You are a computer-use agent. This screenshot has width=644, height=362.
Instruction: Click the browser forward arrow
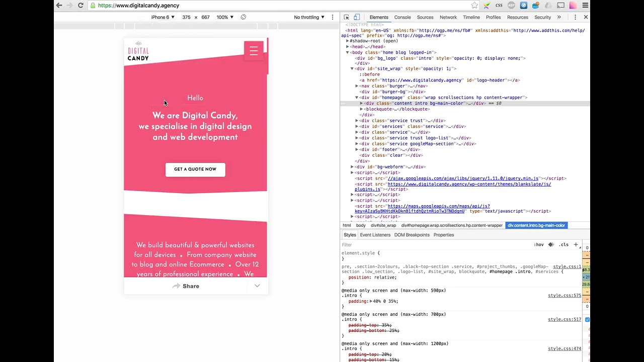(69, 6)
